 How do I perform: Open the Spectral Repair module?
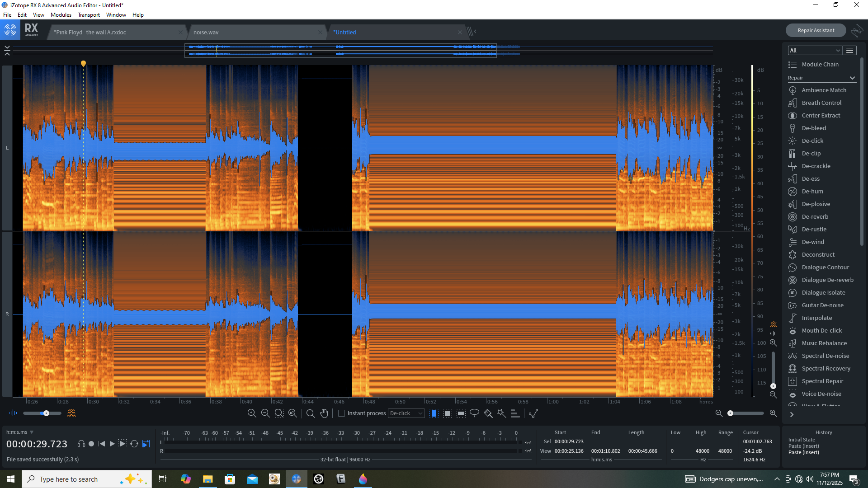click(x=822, y=381)
